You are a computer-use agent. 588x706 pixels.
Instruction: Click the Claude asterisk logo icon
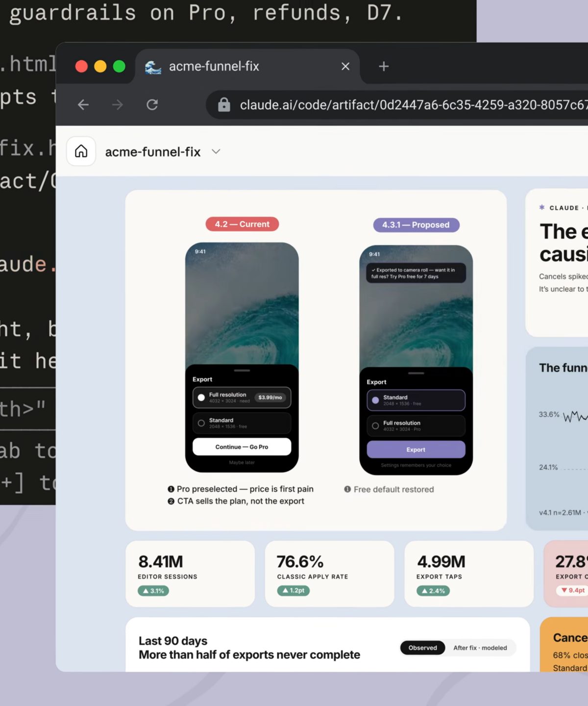[542, 207]
